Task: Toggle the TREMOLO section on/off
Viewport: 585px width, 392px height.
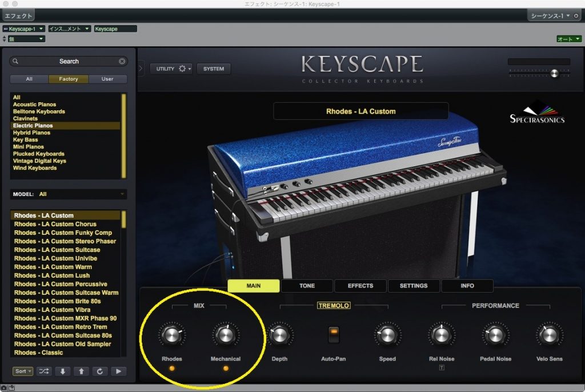Action: pos(334,305)
